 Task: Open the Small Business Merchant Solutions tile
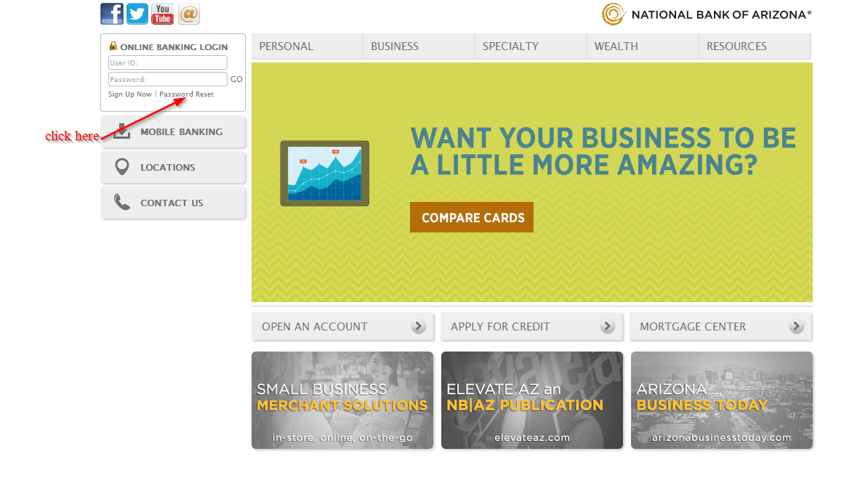click(342, 400)
